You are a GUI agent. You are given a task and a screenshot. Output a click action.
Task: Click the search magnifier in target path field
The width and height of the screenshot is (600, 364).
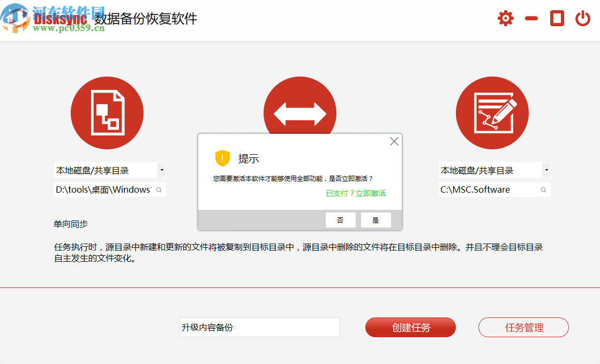tap(543, 189)
